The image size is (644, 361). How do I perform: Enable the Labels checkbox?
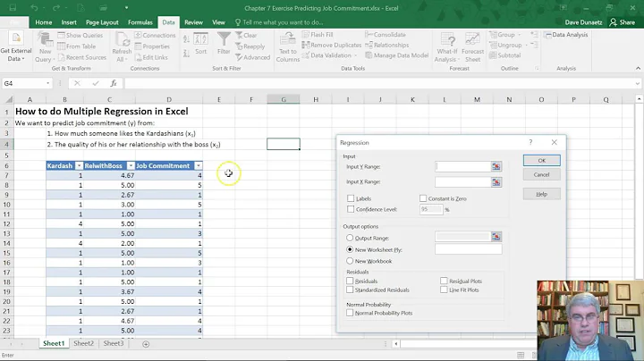point(351,198)
